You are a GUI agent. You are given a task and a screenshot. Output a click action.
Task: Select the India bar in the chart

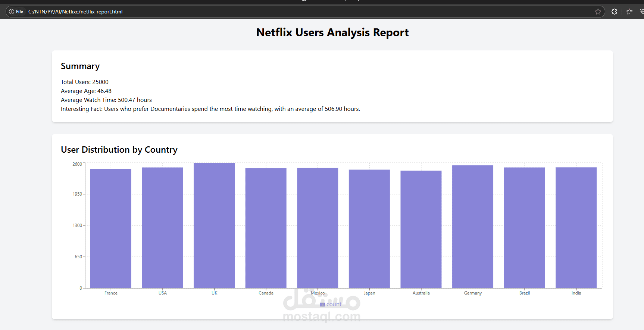(576, 228)
